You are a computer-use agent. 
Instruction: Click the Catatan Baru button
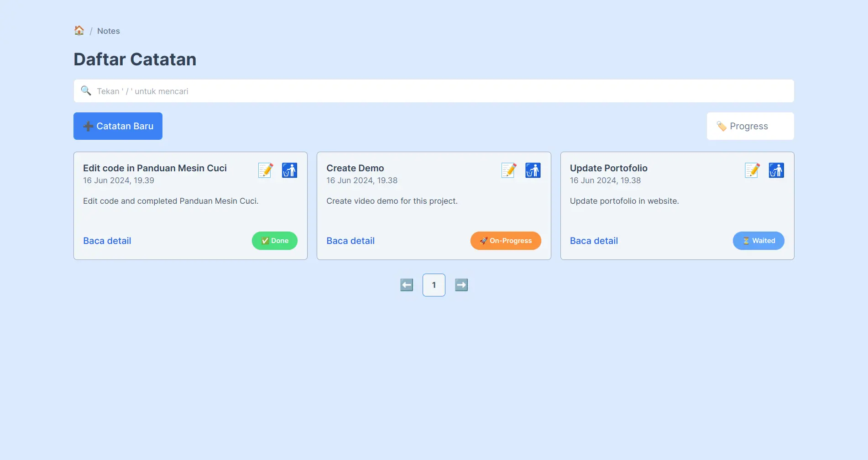(118, 126)
